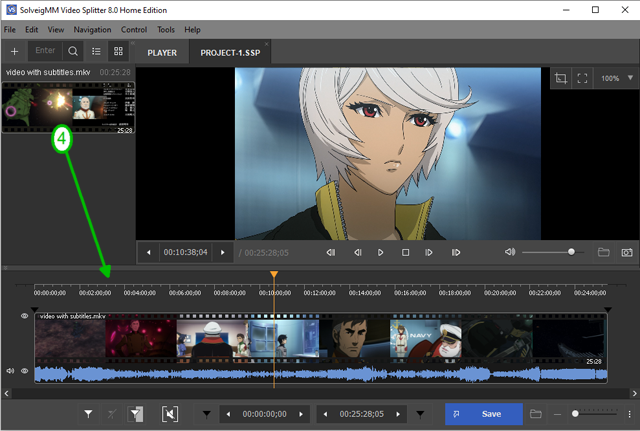The height and width of the screenshot is (431, 640).
Task: Click the blue Save button
Action: click(x=484, y=414)
